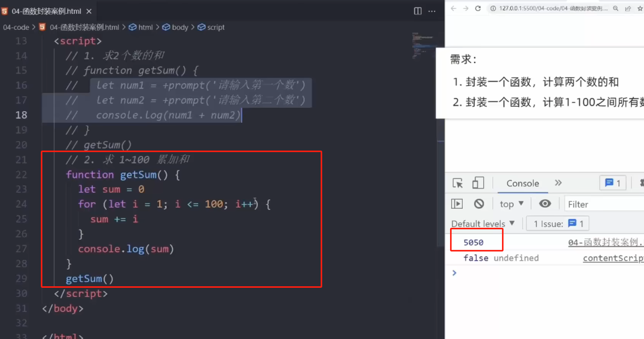Click the comment // 2. 求 1~100 累加和
644x339 pixels.
point(128,159)
